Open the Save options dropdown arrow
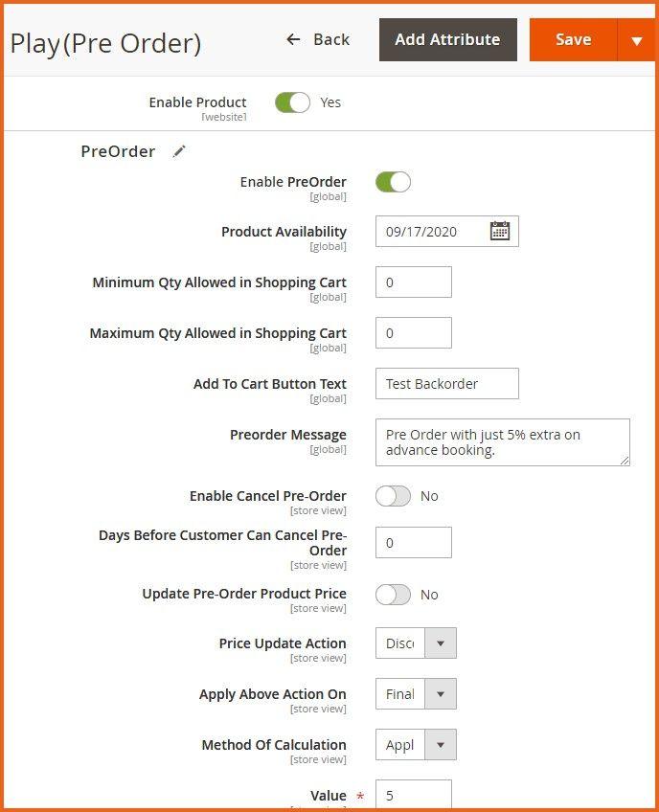Viewport: 659px width, 812px height. (636, 40)
